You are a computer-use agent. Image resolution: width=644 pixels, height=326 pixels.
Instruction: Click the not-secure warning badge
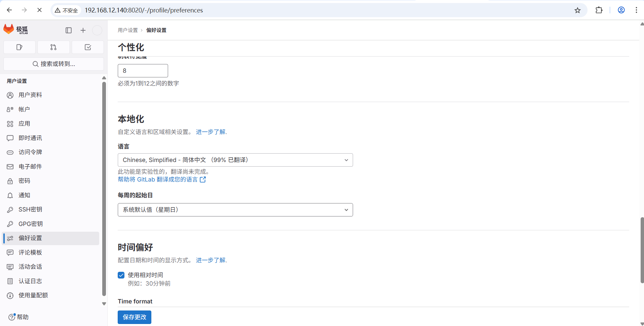[66, 10]
